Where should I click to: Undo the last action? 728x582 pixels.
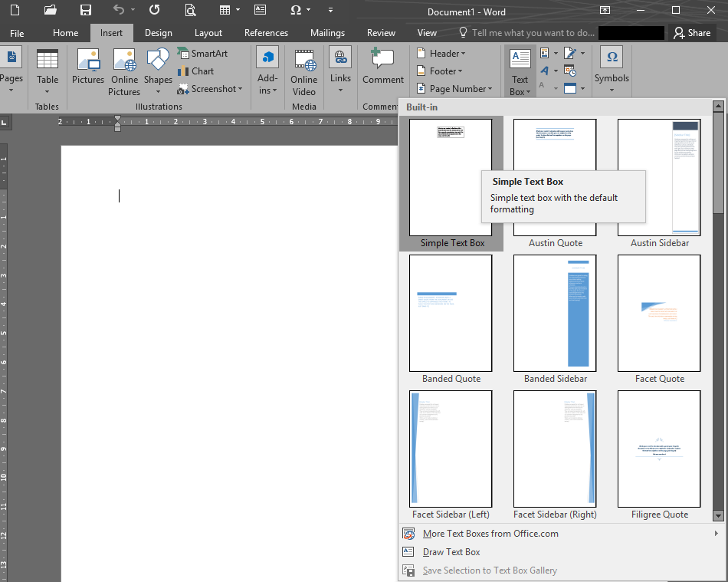click(119, 10)
